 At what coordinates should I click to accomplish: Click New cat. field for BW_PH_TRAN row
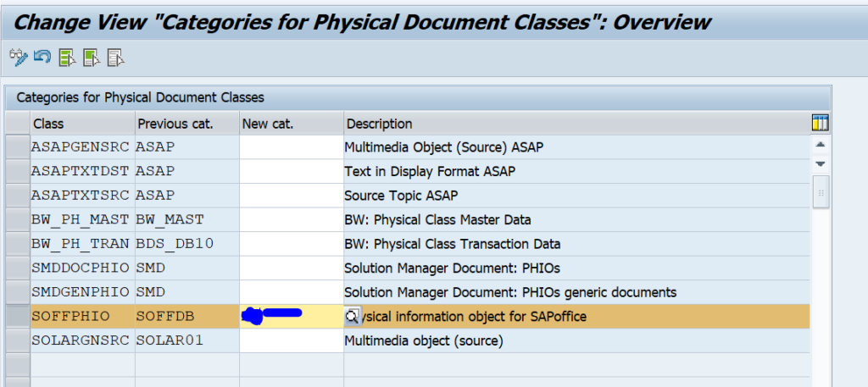pos(291,244)
